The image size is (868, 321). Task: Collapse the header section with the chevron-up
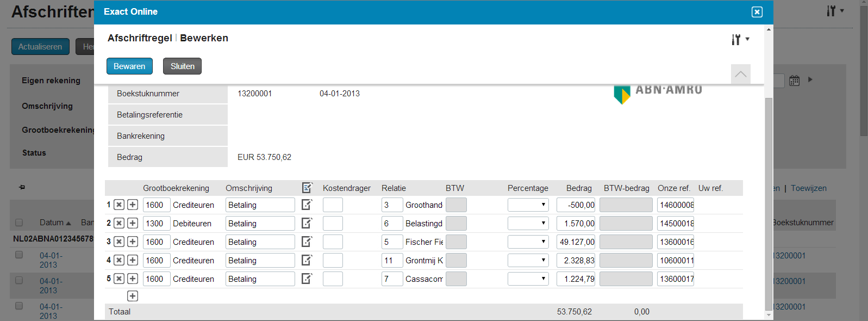click(x=740, y=74)
